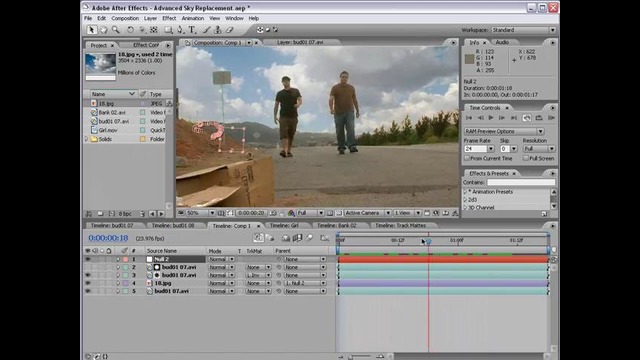Screen dimensions: 640x360
Task: Switch to Layer: bud01 07.avi tab
Action: [300, 42]
